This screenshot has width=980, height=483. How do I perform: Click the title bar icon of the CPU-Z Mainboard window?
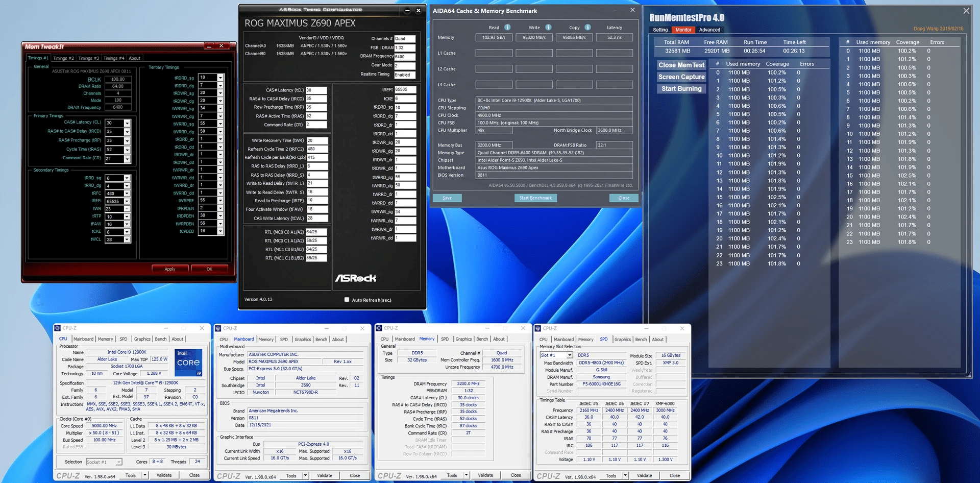[218, 328]
